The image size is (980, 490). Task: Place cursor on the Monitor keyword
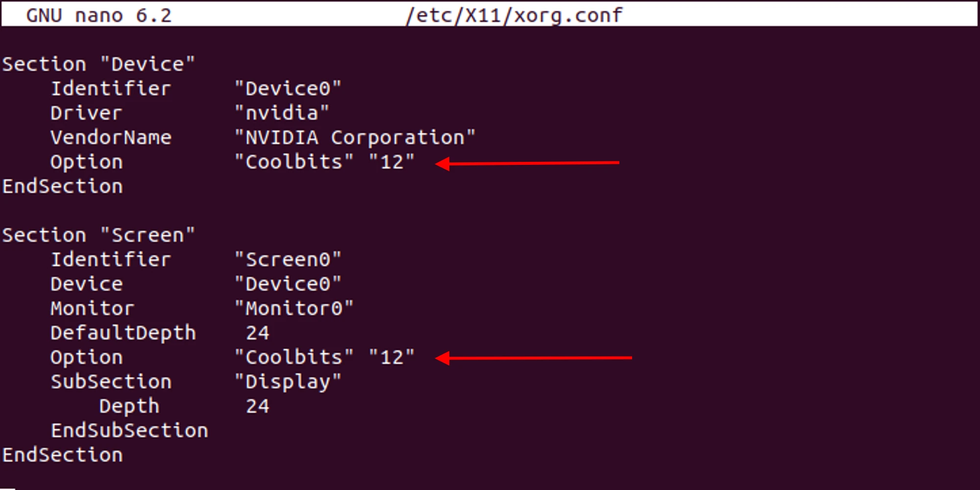click(x=92, y=309)
